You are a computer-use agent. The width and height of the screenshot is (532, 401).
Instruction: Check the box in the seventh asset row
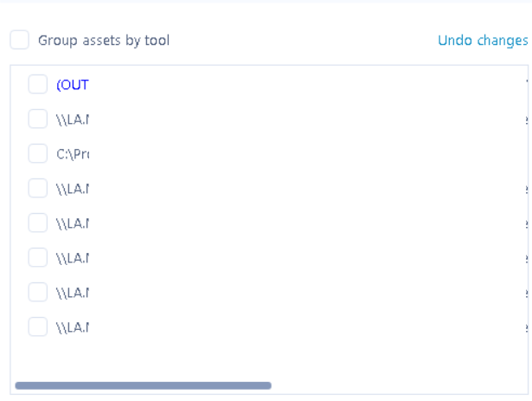point(38,292)
